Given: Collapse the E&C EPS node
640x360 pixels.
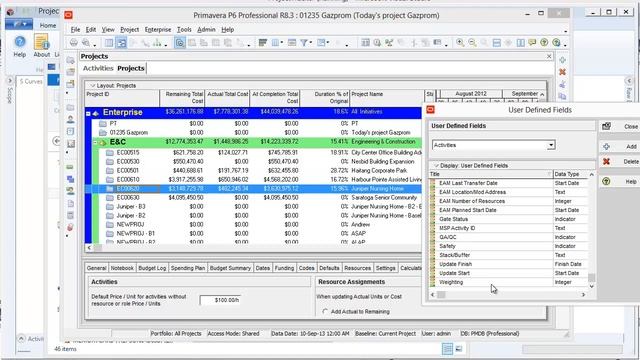Looking at the screenshot, I should 95,142.
